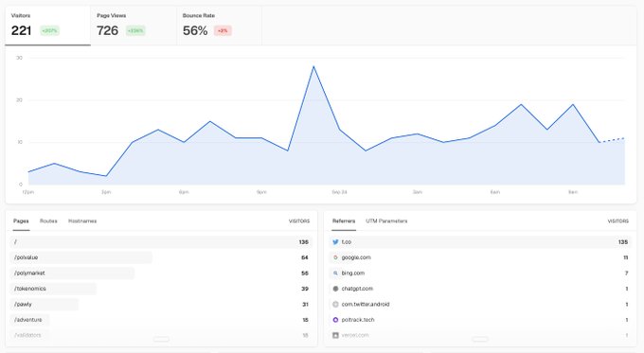Select the Referrers tab
Screen dimensions: 644x353
(344, 221)
